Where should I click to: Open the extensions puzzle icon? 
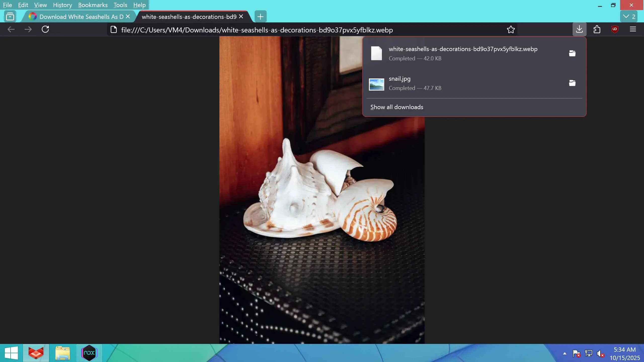tap(597, 29)
